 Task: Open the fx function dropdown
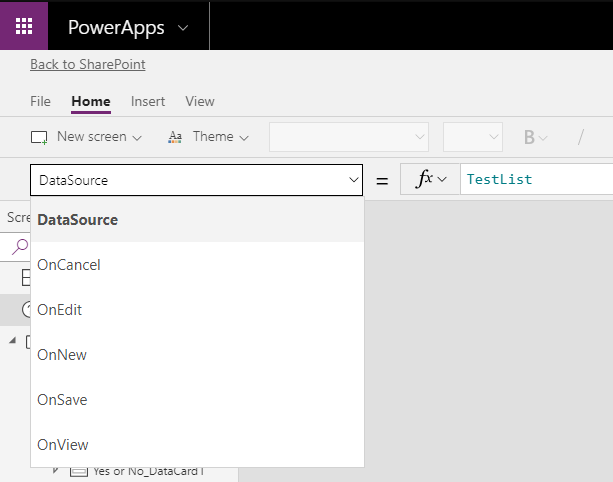(x=430, y=179)
